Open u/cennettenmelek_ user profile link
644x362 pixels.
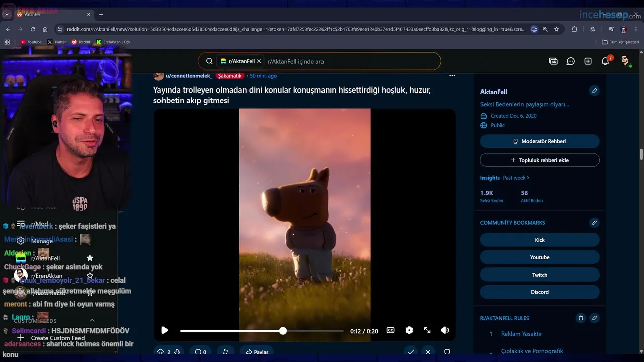(189, 76)
